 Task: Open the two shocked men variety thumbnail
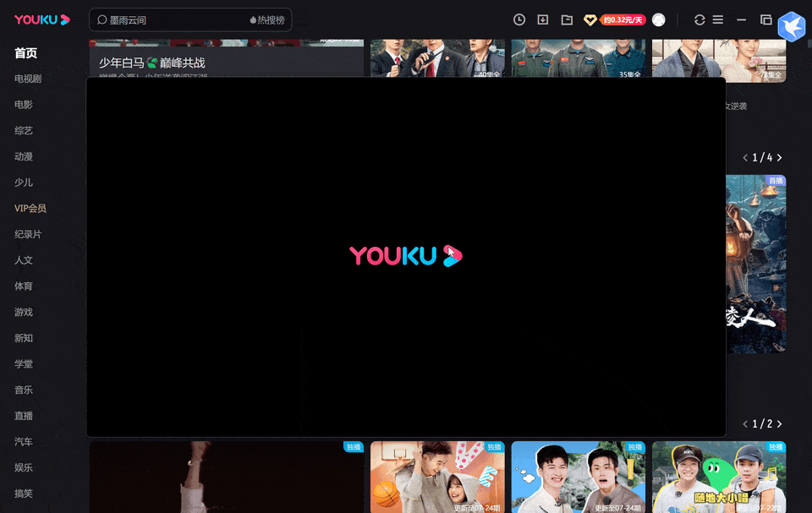click(579, 477)
